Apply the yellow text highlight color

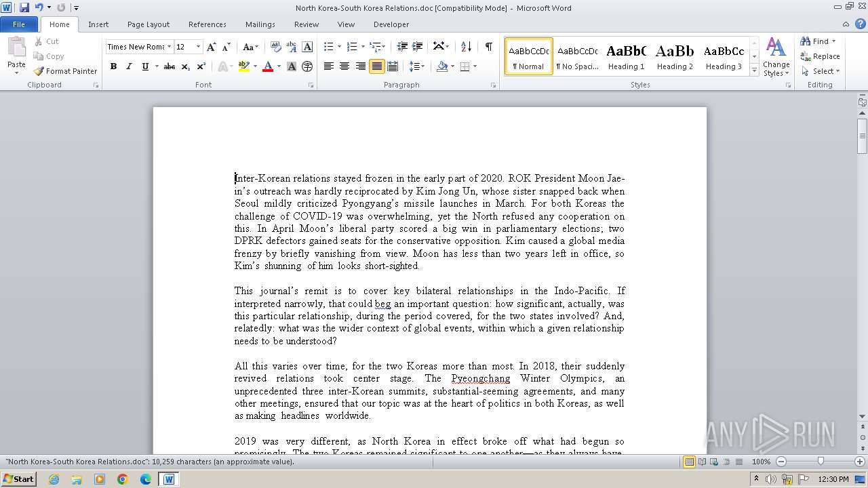click(x=243, y=66)
